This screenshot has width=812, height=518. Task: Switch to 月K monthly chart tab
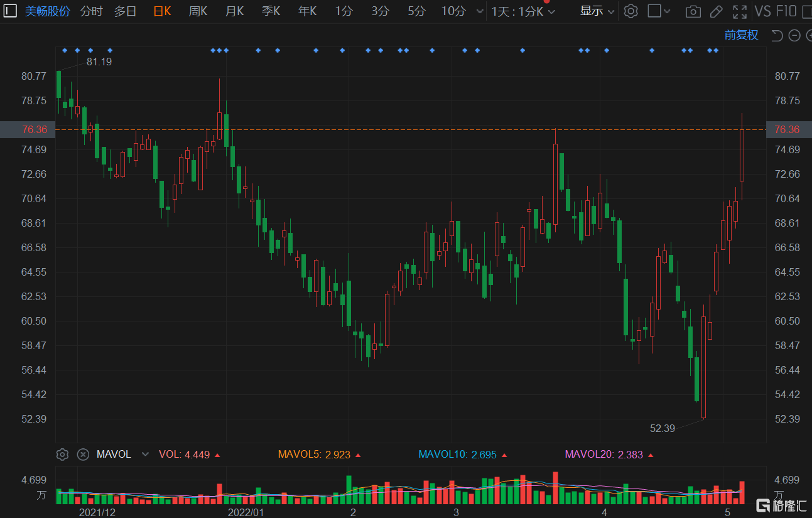[x=234, y=11]
